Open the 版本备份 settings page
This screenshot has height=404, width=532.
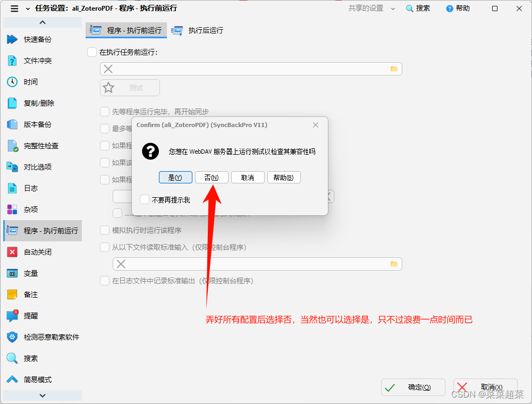click(x=43, y=124)
